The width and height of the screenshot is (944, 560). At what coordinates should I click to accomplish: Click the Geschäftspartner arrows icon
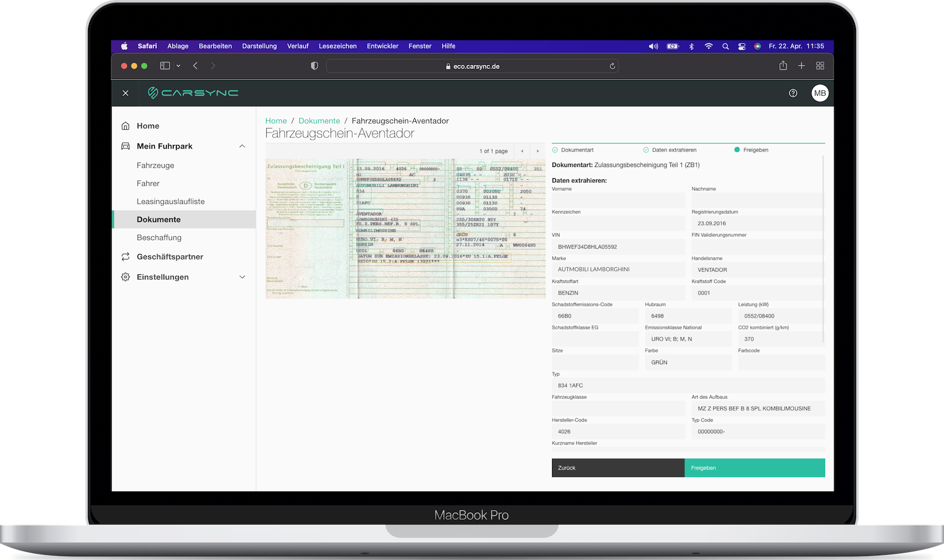126,257
